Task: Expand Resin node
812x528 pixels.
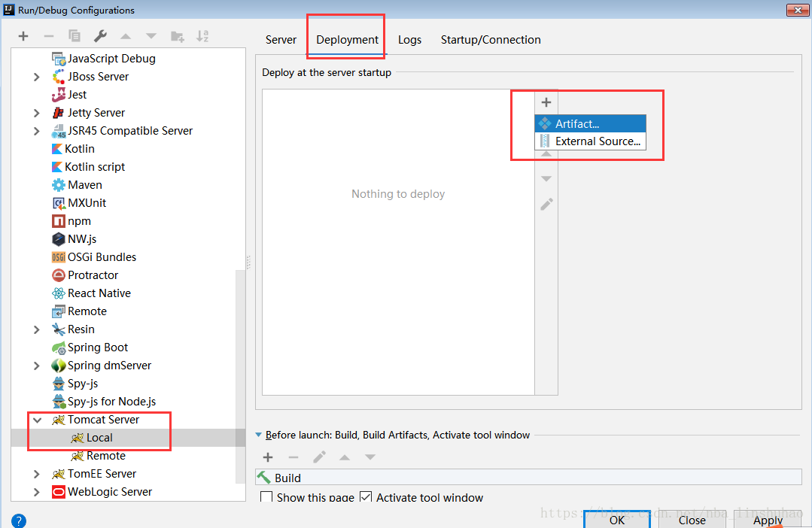Action: pyautogui.click(x=36, y=329)
